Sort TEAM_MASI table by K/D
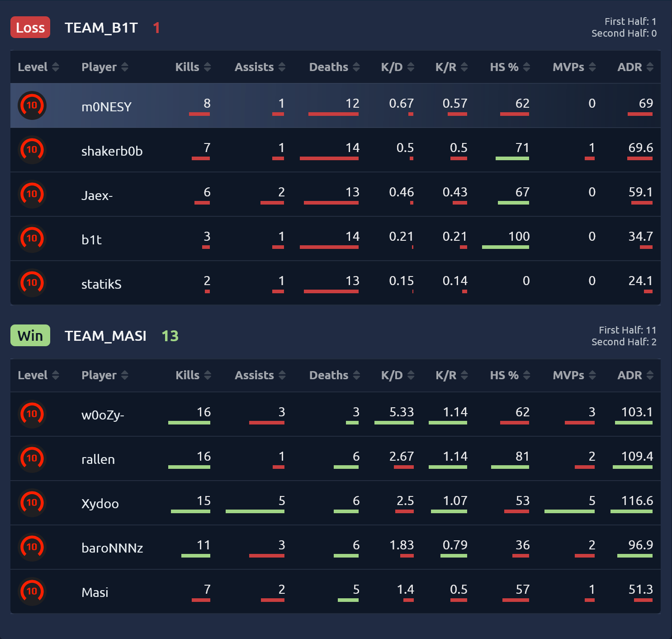672x639 pixels. pyautogui.click(x=398, y=375)
